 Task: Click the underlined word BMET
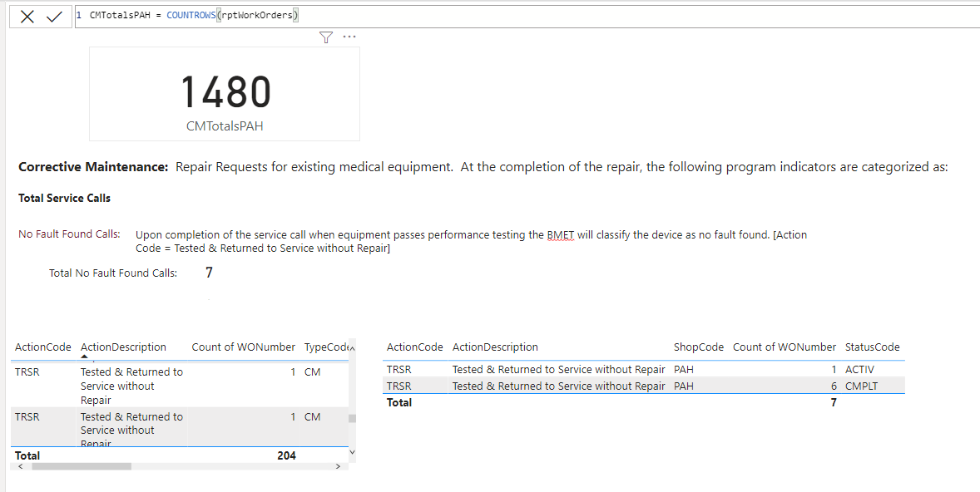tap(561, 235)
